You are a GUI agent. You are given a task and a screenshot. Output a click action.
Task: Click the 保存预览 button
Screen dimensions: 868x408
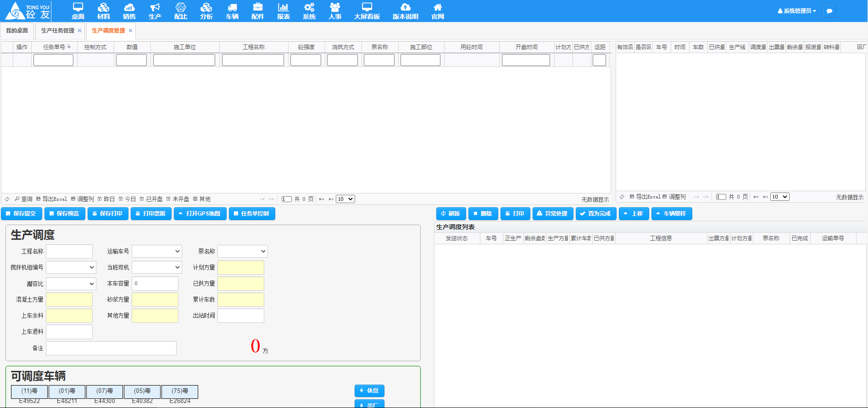click(65, 214)
